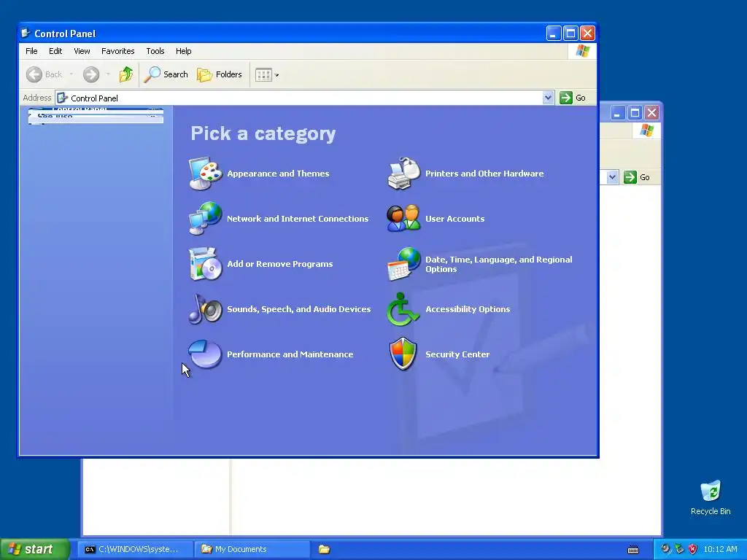747x560 pixels.
Task: Open the Performance and Maintenance pie chart icon
Action: (x=205, y=354)
